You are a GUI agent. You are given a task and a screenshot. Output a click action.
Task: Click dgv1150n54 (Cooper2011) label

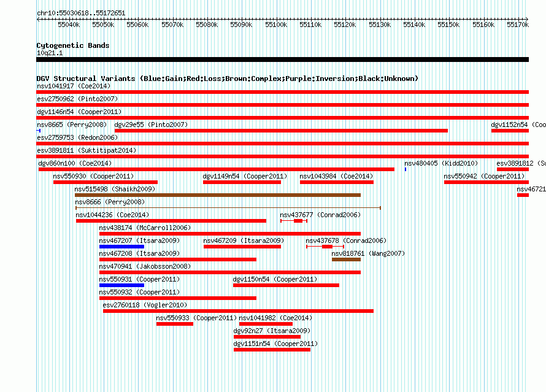[x=275, y=279]
